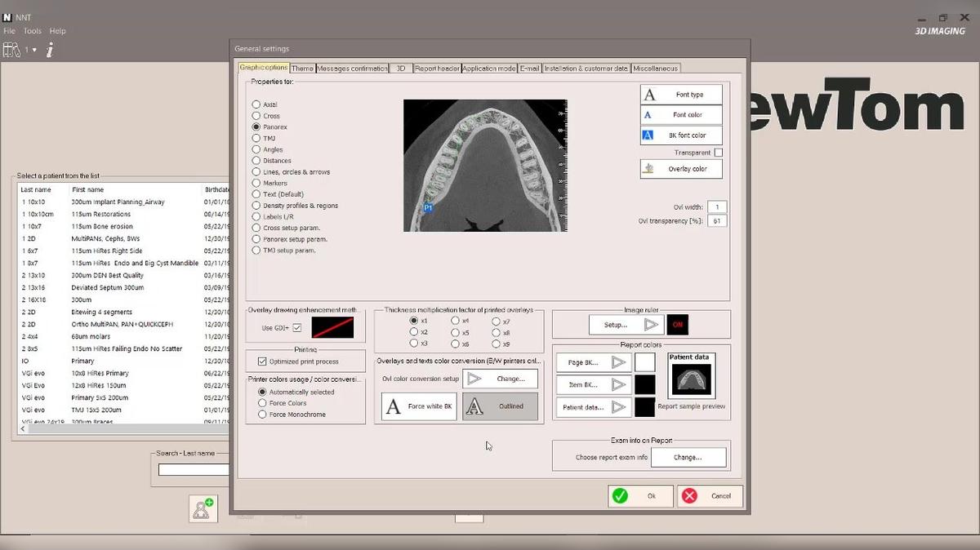Click the Force white BK 'A' icon
This screenshot has width=980, height=550.
click(394, 406)
